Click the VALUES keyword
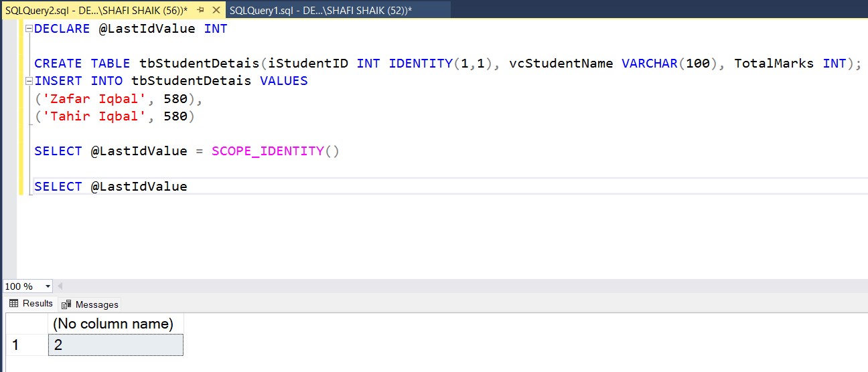 pos(283,81)
